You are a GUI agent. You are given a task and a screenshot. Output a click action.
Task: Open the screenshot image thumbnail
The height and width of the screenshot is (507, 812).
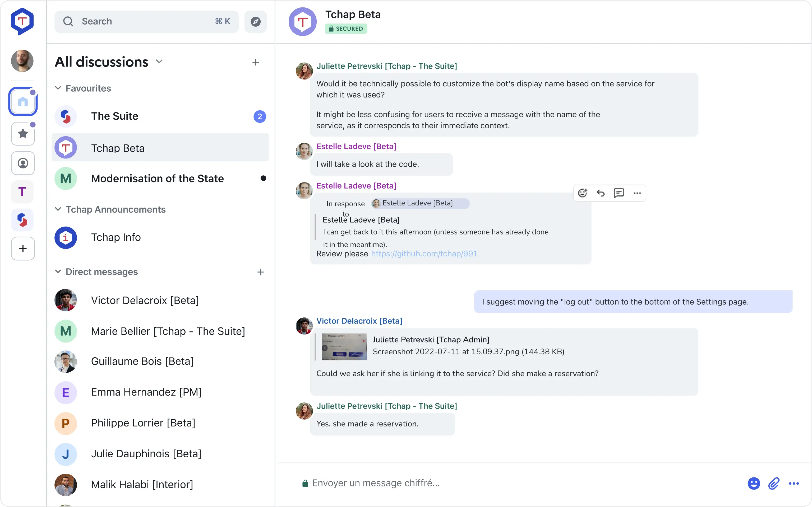[x=344, y=347]
